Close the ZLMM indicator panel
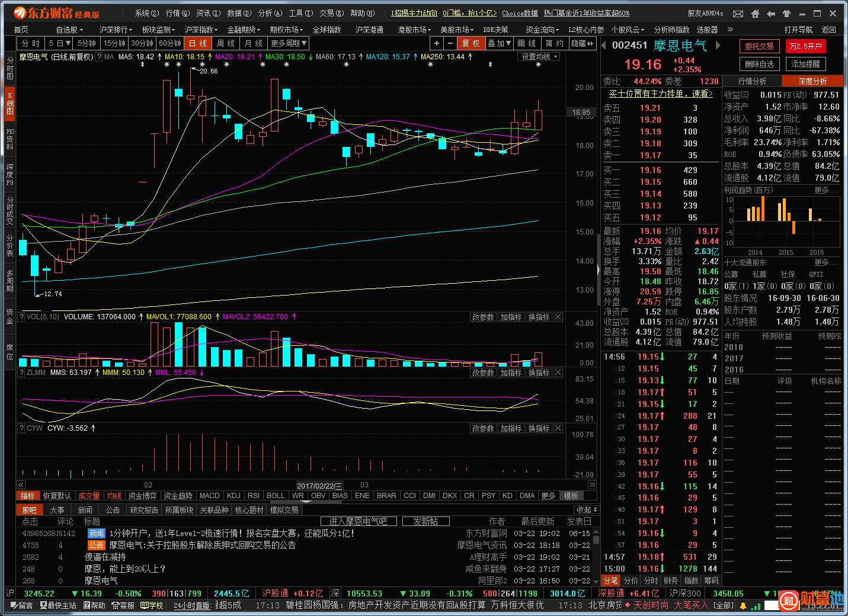This screenshot has width=848, height=616. click(558, 373)
